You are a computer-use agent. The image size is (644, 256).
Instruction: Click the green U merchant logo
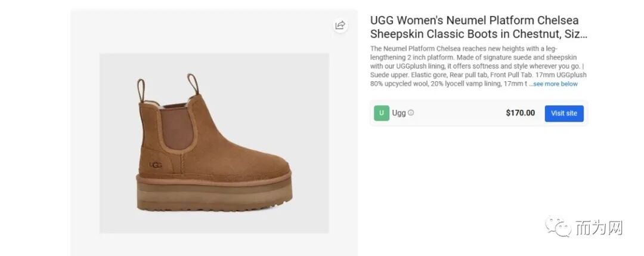[382, 113]
